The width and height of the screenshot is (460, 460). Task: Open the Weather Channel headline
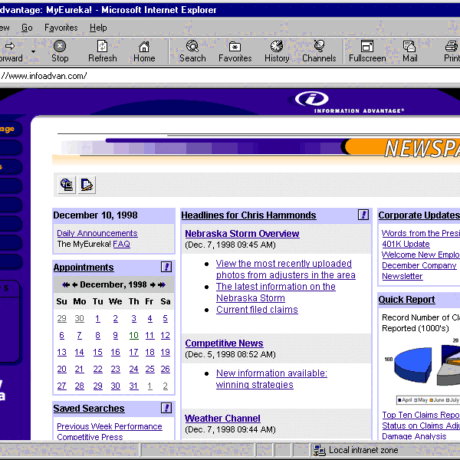(x=222, y=418)
